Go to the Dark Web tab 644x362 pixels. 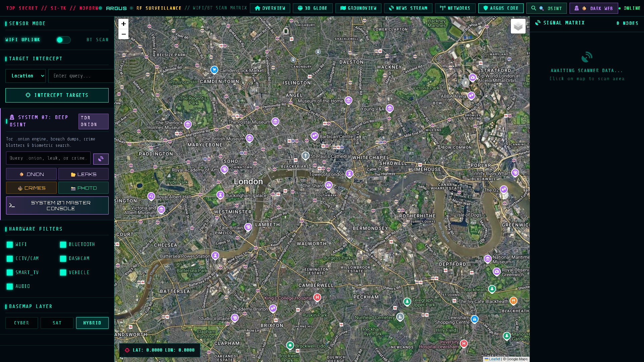pos(594,8)
